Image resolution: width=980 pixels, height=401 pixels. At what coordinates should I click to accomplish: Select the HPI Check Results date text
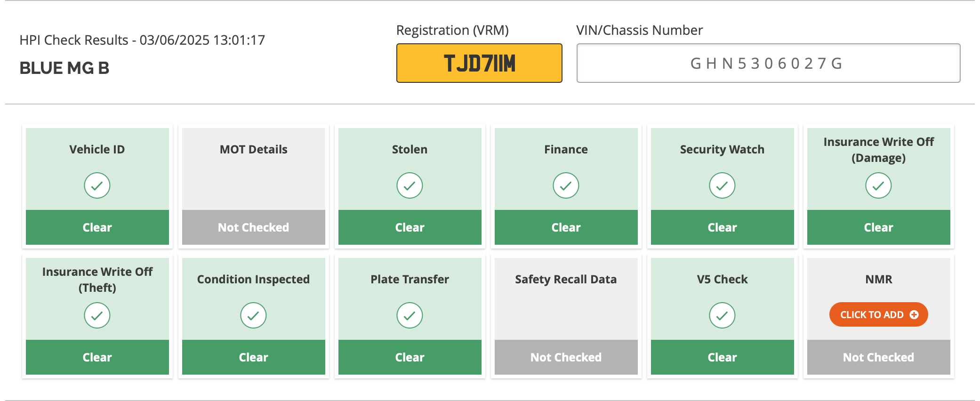point(142,40)
